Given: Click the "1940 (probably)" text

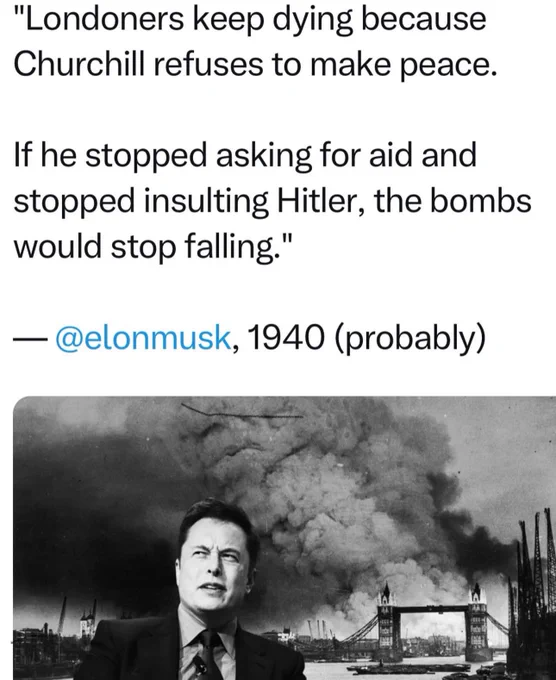Looking at the screenshot, I should pyautogui.click(x=366, y=339).
